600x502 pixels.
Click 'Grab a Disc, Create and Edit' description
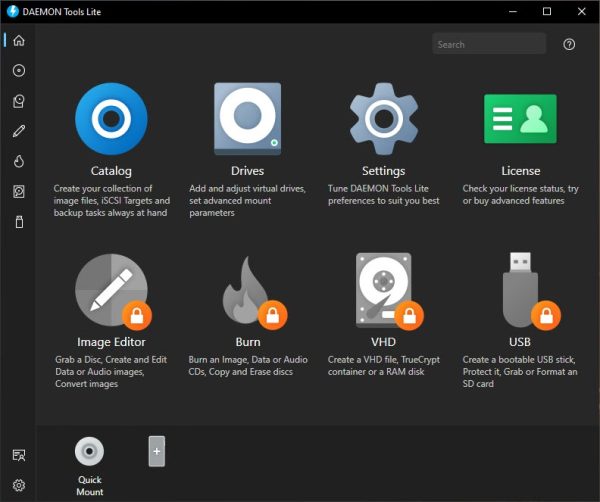[x=111, y=372]
